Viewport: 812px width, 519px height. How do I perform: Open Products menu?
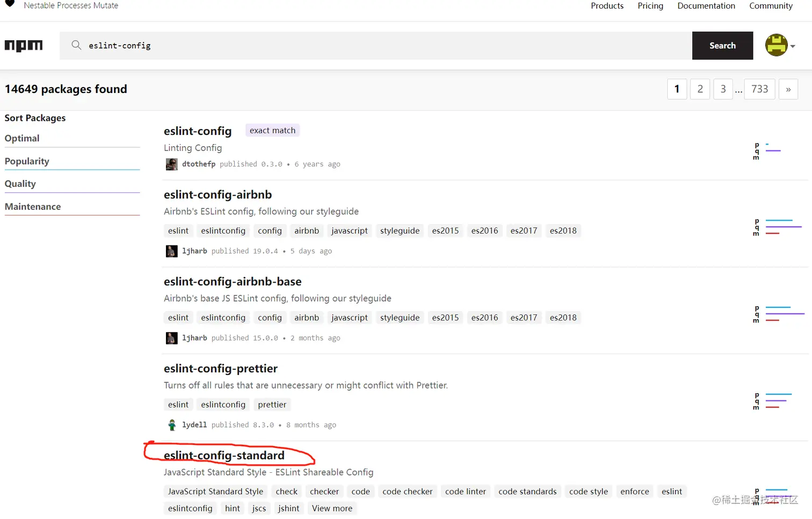coord(607,6)
